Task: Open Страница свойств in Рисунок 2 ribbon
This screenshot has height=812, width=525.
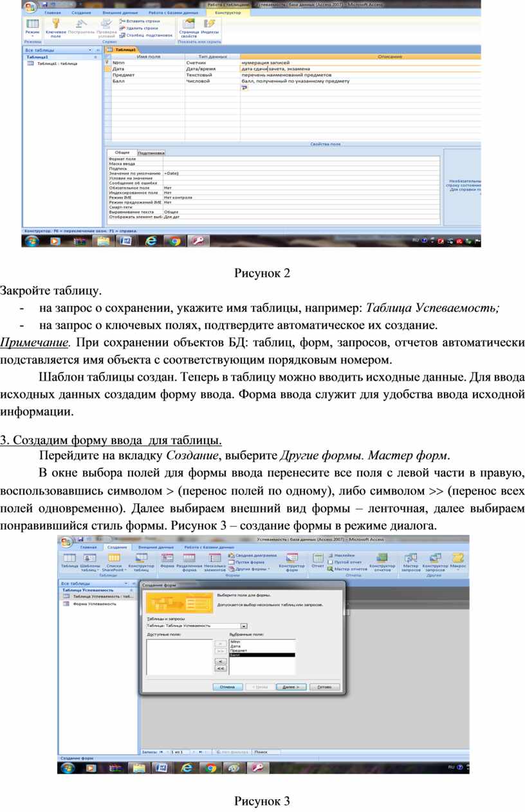Action: [x=189, y=28]
